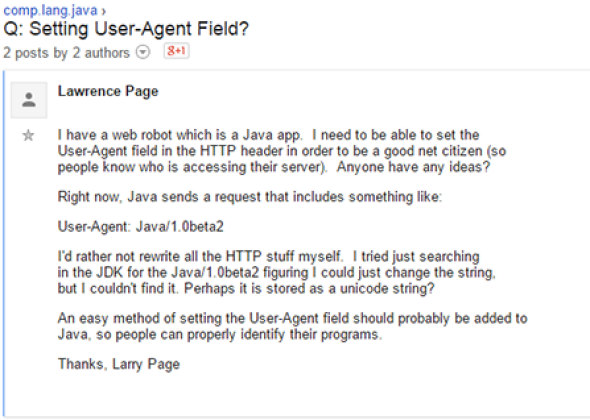Click the paragraph starting 'An easy method'
The image size is (590, 420).
pos(292,326)
